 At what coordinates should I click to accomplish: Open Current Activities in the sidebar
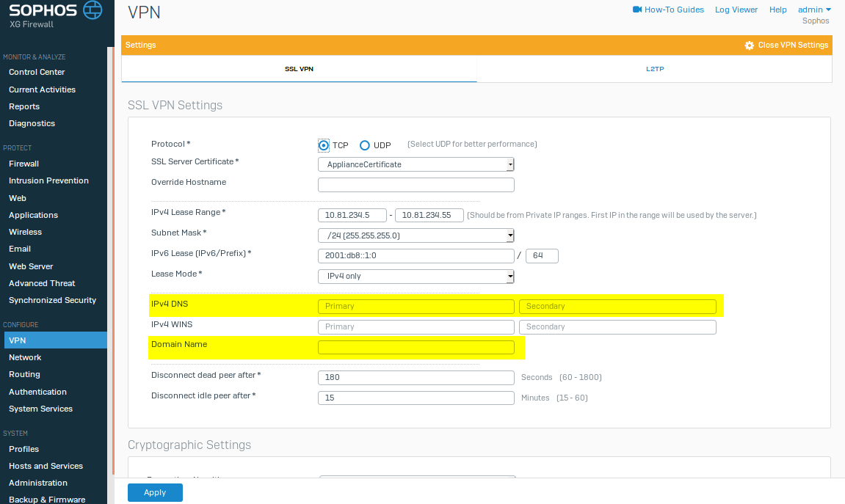[x=42, y=90]
